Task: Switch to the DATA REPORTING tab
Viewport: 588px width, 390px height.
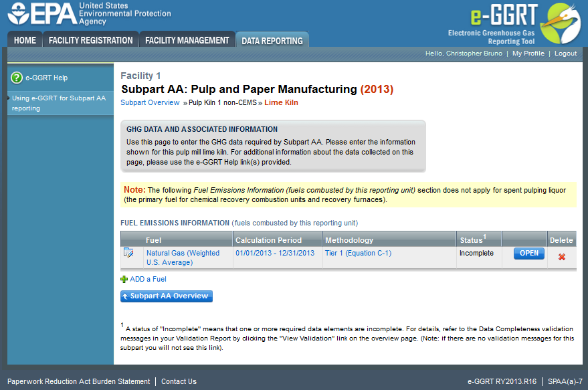Action: (272, 40)
